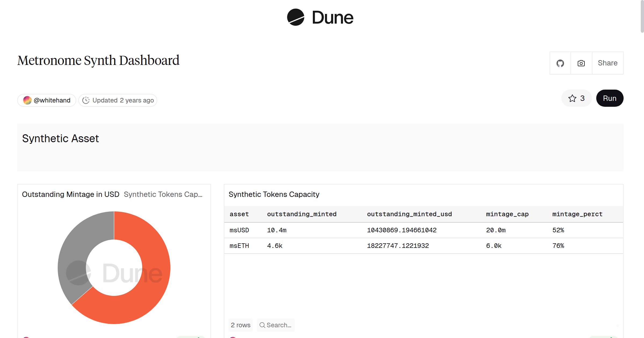
Task: Sort the table by mintage_perct column
Action: coord(577,214)
